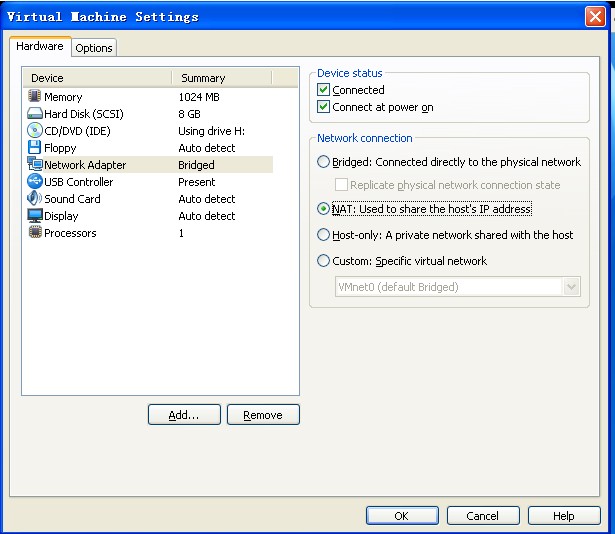Open the Hardware tab
Viewport: 615px width, 534px height.
[x=40, y=47]
